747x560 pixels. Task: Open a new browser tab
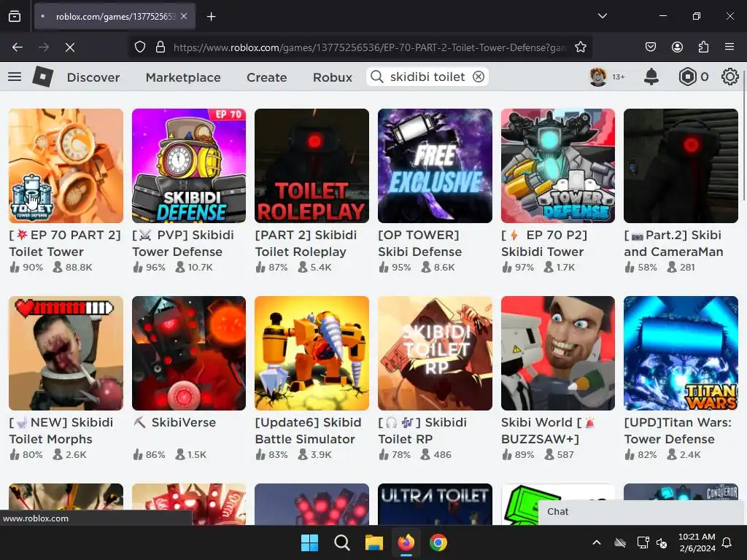click(211, 17)
